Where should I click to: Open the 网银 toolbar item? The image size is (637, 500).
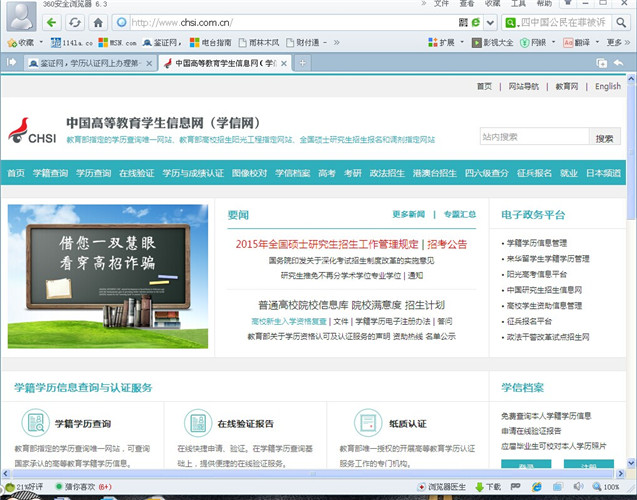point(533,42)
